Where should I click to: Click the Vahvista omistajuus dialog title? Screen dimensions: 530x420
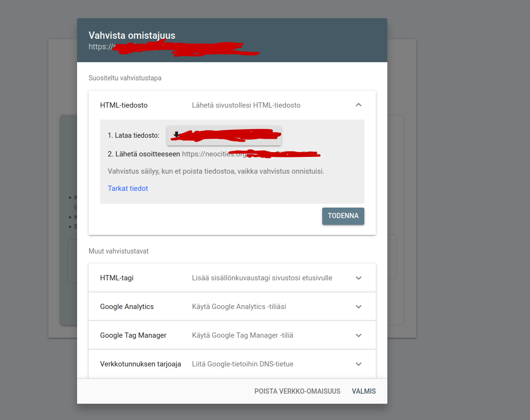(x=132, y=35)
